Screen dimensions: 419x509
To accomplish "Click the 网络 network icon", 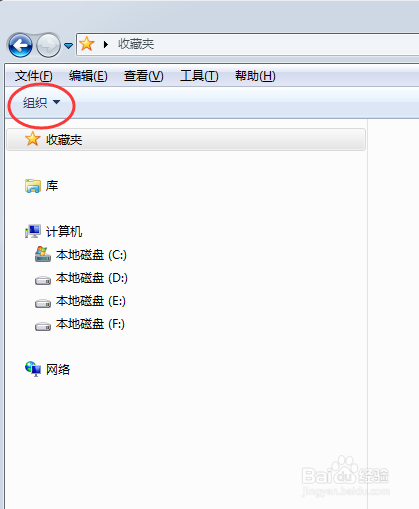I will pos(33,369).
